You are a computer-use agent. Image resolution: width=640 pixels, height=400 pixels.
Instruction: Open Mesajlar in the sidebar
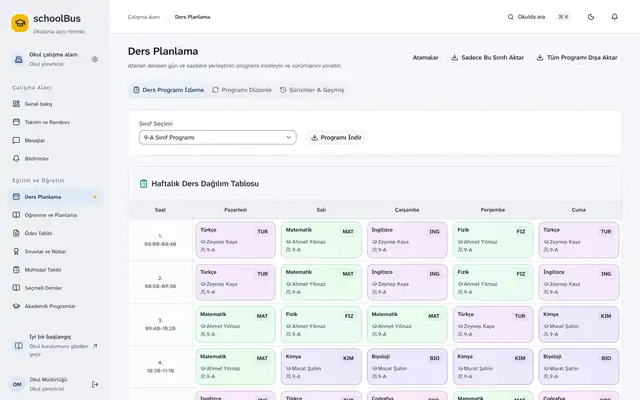35,140
